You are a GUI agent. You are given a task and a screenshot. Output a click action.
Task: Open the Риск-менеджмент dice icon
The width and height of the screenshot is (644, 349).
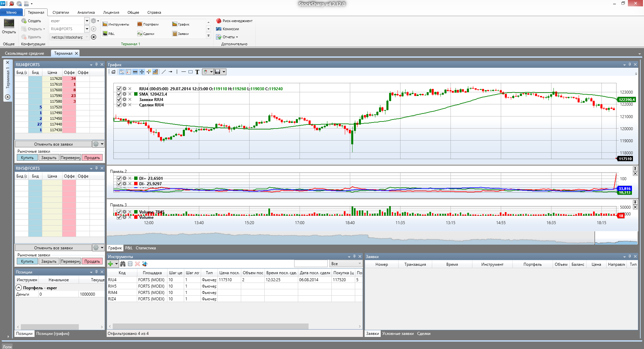(x=219, y=21)
